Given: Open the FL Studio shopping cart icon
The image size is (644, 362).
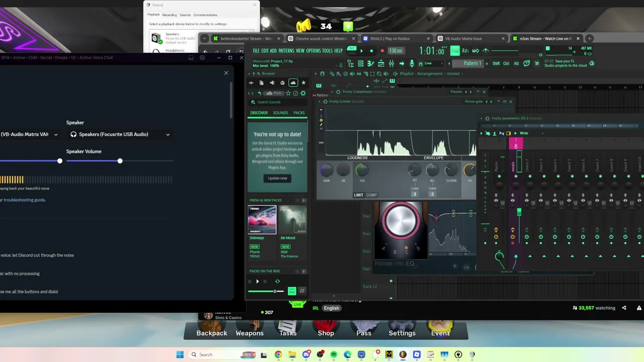Looking at the screenshot, I should (537, 63).
